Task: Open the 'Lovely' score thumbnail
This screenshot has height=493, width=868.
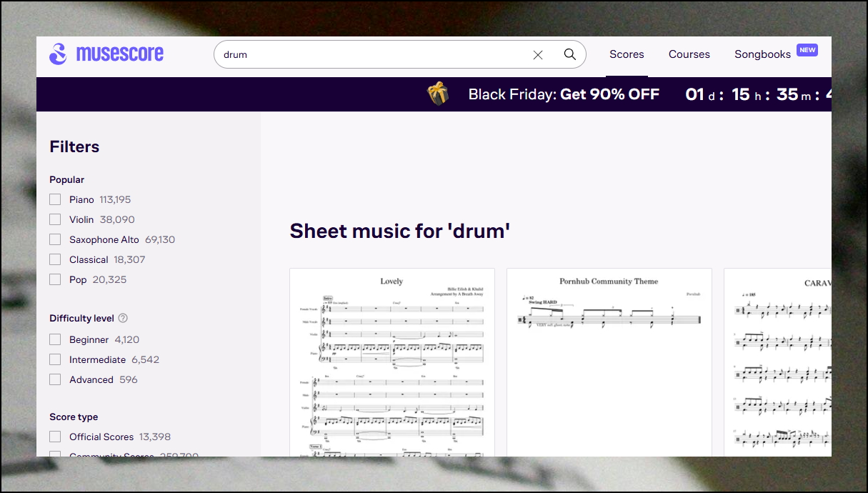Action: click(x=391, y=363)
